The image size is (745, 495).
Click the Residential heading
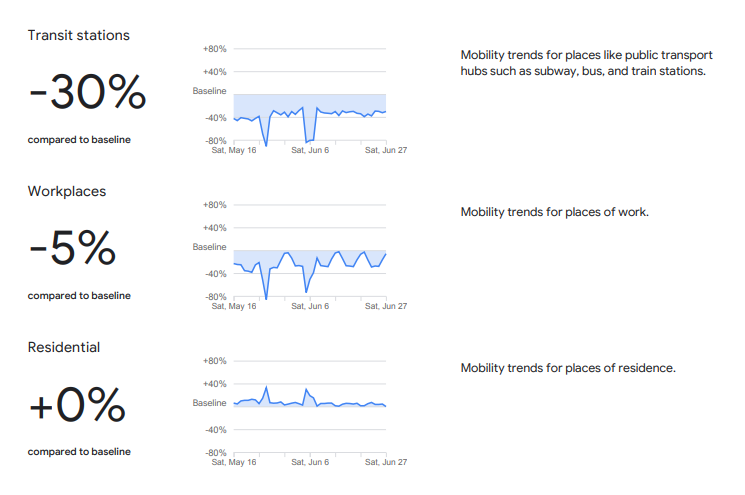(64, 347)
